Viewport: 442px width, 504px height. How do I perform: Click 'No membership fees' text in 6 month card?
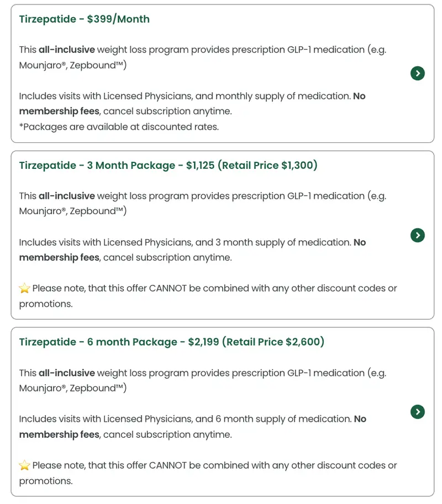(59, 435)
